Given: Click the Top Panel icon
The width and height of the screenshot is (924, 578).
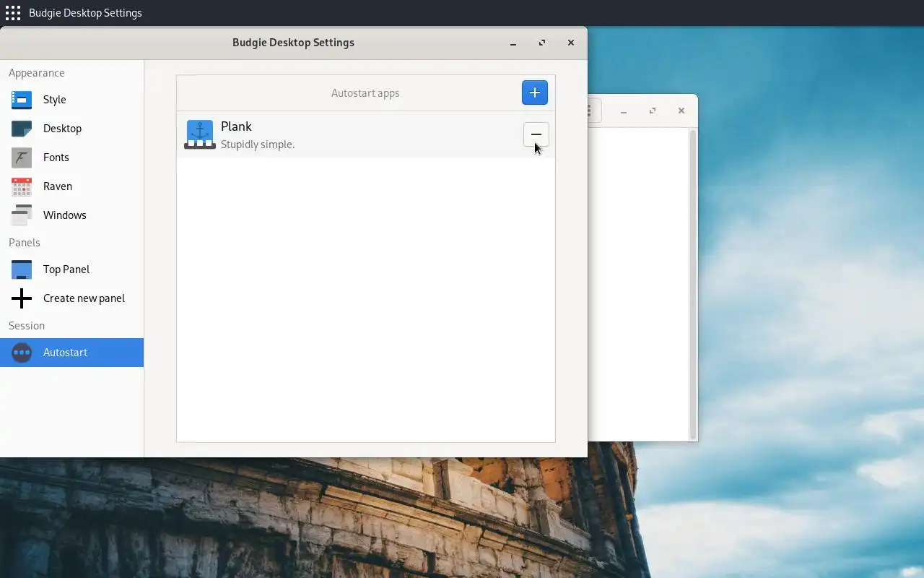Looking at the screenshot, I should tap(22, 269).
